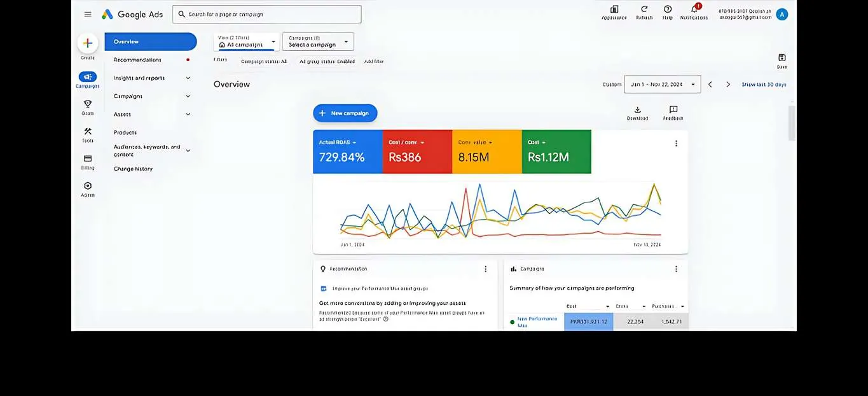Viewport: 868px width, 396px height.
Task: Open the Tools wrench icon
Action: pyautogui.click(x=88, y=131)
